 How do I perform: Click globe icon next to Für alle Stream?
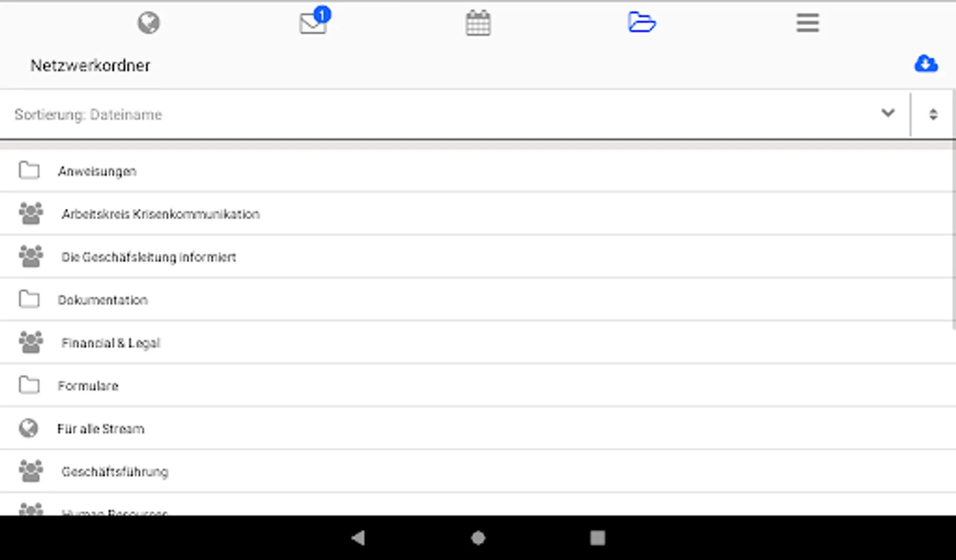tap(29, 428)
